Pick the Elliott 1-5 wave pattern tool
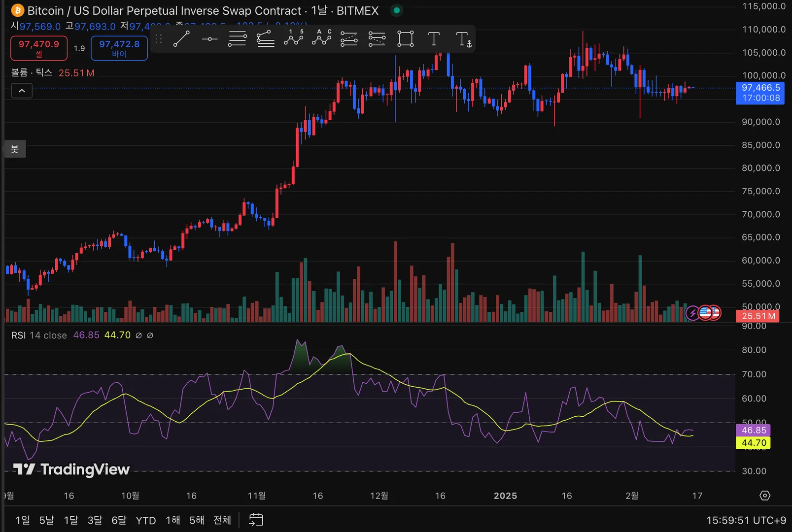792x532 pixels. tap(293, 39)
